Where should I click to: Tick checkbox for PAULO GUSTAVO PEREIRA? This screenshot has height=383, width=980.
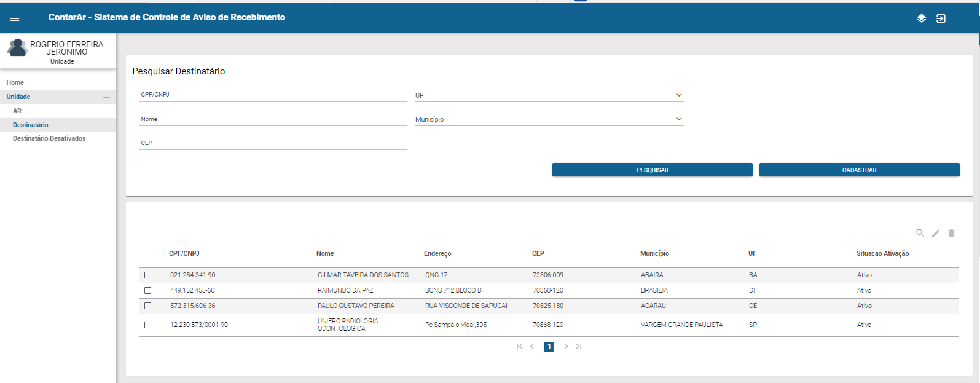pos(147,306)
